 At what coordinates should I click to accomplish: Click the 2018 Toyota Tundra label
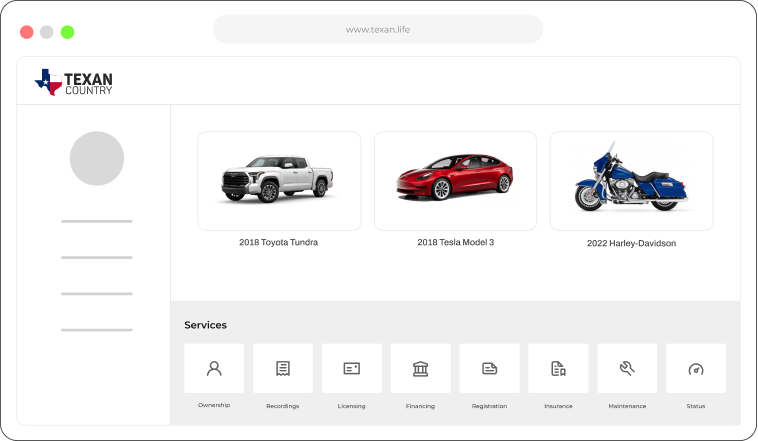click(278, 242)
